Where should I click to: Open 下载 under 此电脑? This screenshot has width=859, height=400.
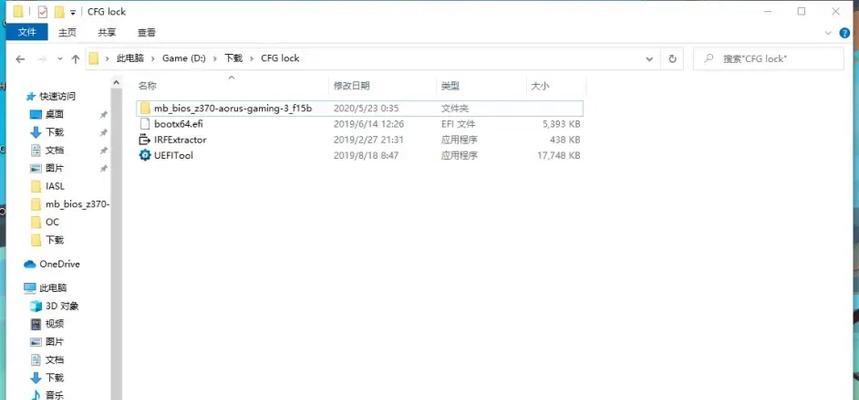click(54, 378)
